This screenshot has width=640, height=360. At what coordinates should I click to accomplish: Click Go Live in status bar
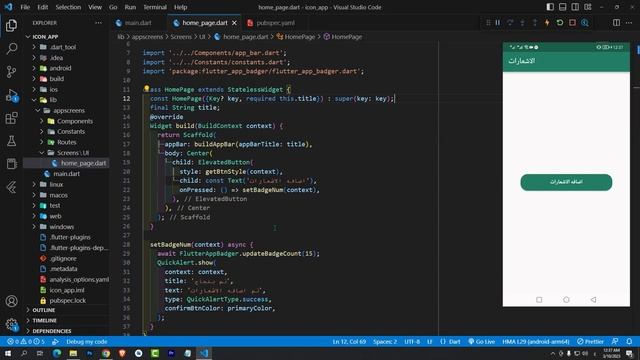[482, 341]
